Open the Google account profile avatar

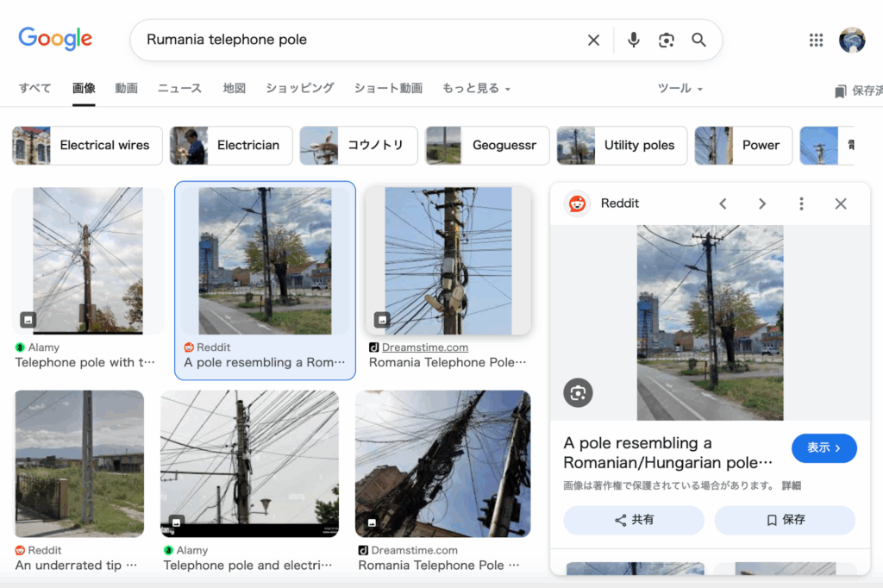[852, 40]
